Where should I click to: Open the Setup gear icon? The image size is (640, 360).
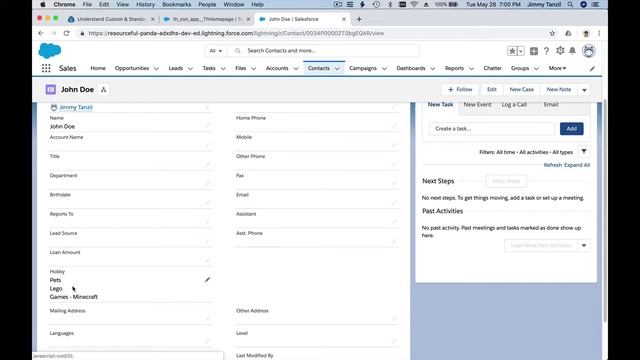pyautogui.click(x=560, y=51)
